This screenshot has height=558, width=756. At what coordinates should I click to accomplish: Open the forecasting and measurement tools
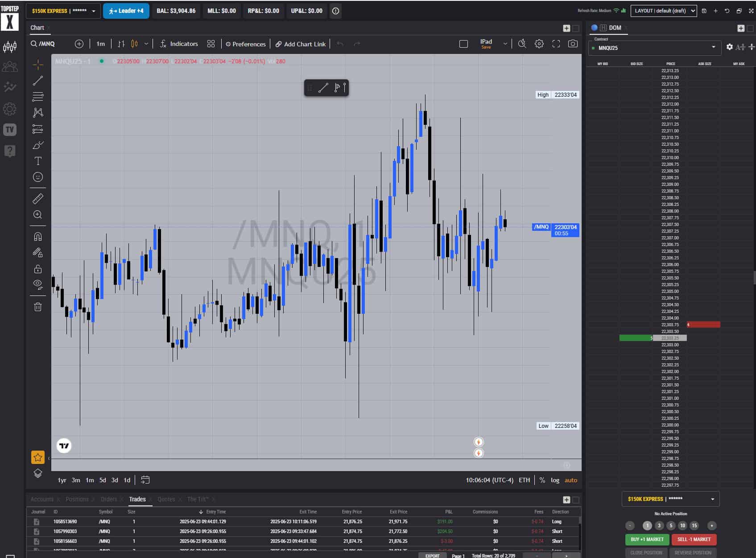[38, 129]
